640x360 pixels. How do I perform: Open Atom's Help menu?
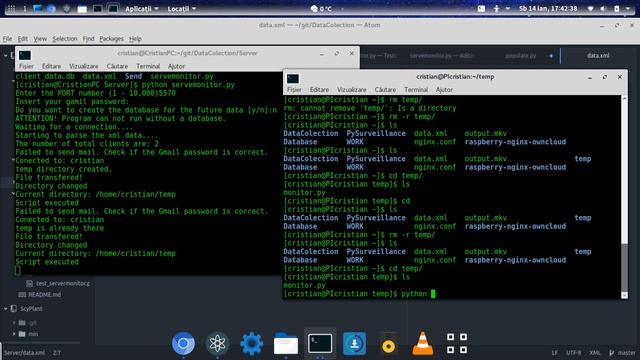click(x=135, y=39)
